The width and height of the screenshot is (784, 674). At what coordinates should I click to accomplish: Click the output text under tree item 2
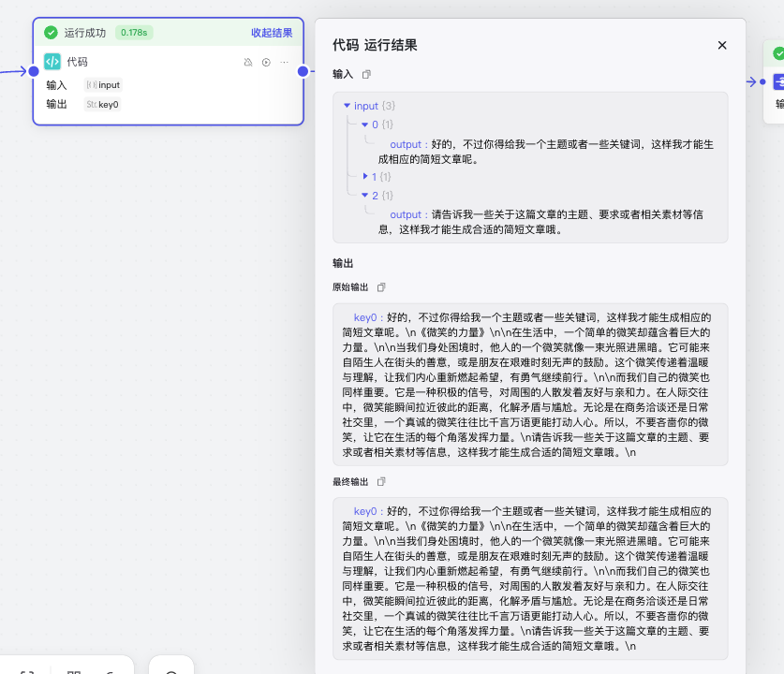tap(540, 222)
